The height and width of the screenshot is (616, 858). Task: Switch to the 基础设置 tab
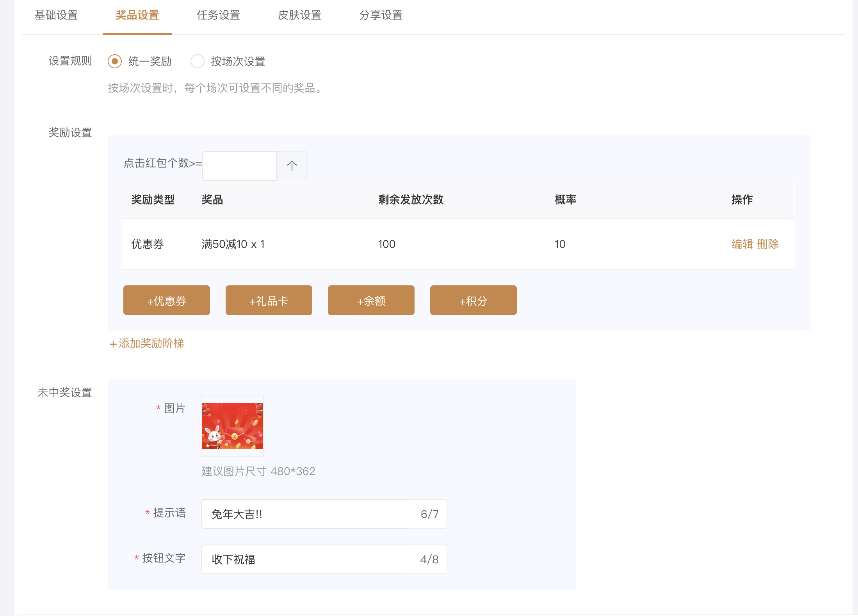56,15
